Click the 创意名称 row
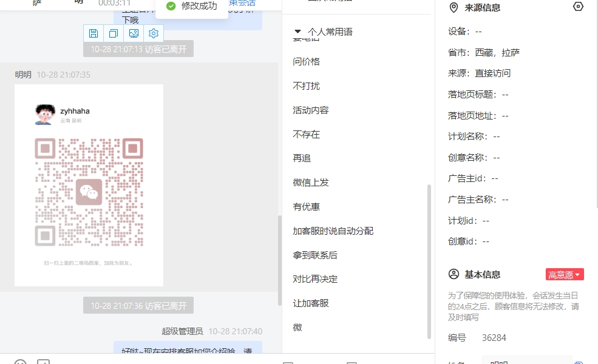Viewport: 598px width, 364px height. point(474,157)
